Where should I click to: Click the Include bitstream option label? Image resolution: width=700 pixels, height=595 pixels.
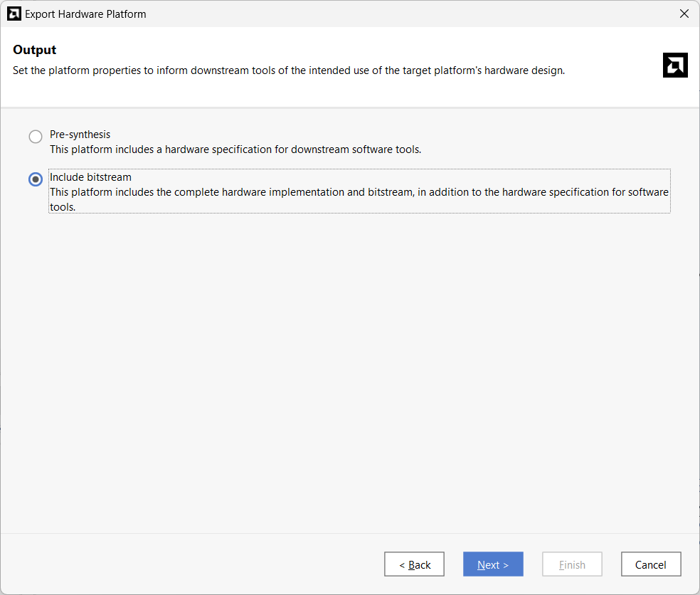(90, 177)
